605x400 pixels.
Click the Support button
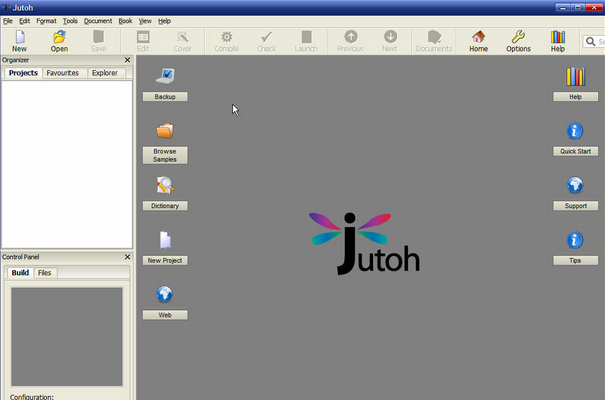[x=576, y=206]
